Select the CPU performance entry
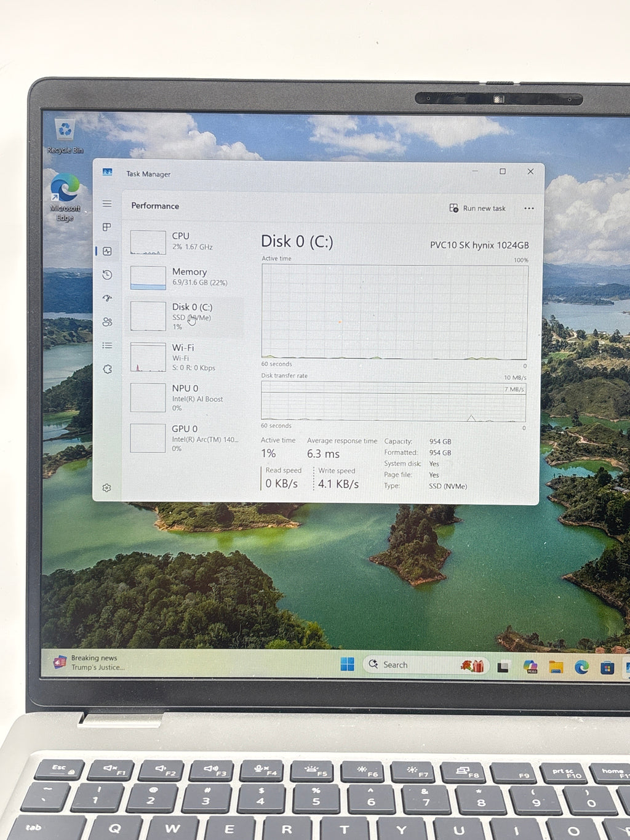Screen dimensions: 630x840 186,242
